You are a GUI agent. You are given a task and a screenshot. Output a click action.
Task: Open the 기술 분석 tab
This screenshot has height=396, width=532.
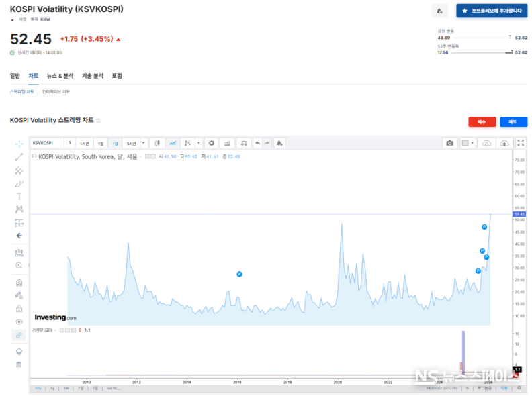[93, 76]
